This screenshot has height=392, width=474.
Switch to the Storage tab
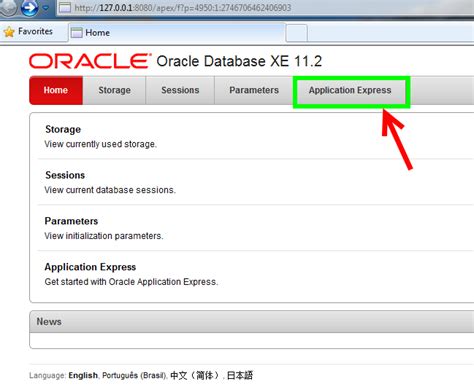click(114, 90)
